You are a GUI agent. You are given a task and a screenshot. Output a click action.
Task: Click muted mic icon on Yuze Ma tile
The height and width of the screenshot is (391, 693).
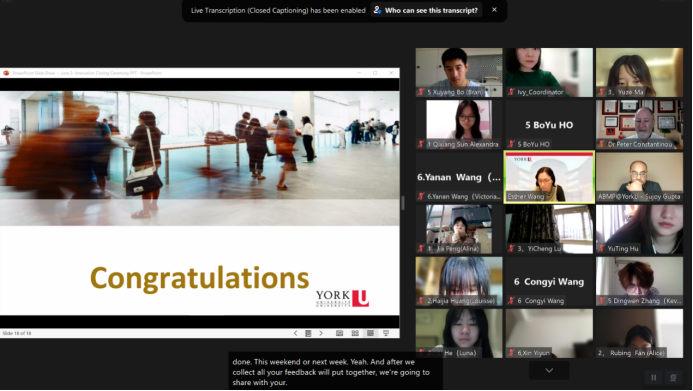[602, 92]
